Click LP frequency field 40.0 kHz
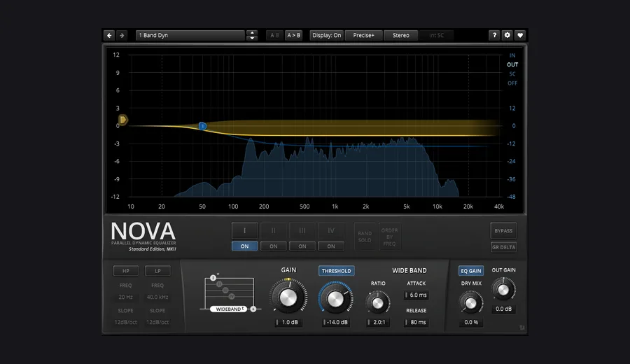The image size is (630, 364). (x=157, y=297)
